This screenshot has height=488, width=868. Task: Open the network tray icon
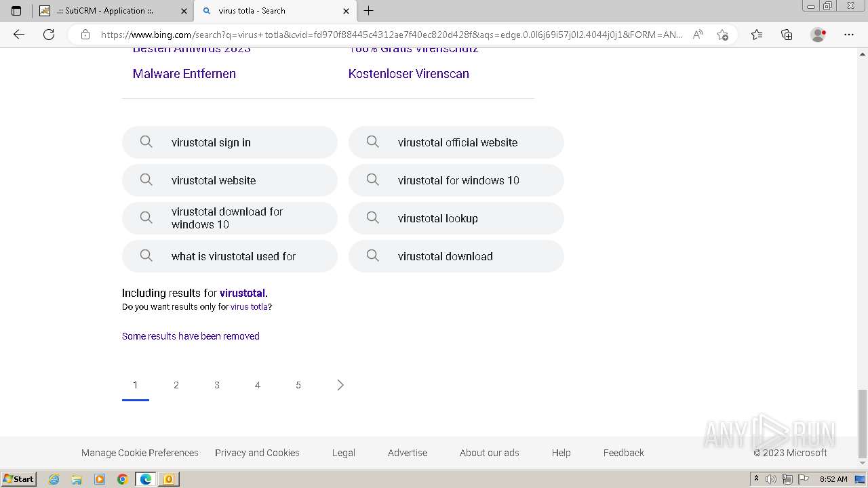(787, 479)
